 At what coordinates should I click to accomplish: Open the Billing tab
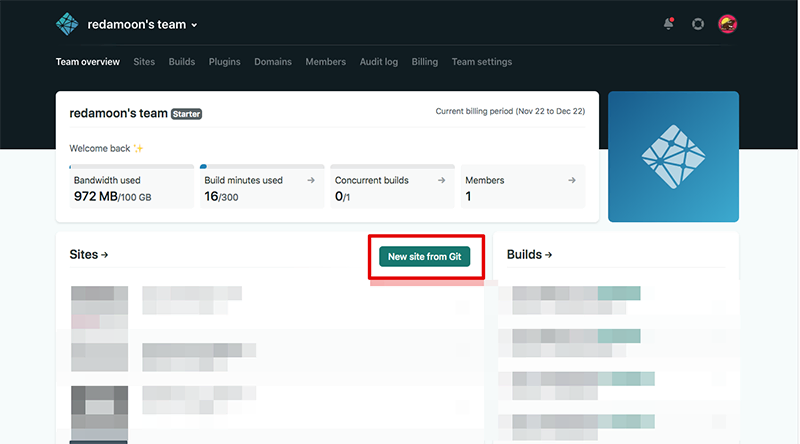pos(424,62)
